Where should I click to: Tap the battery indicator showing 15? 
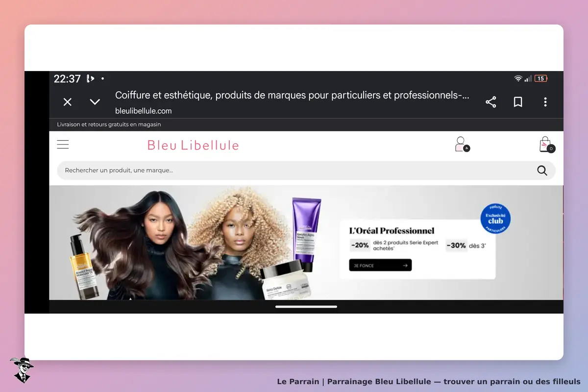pos(541,78)
